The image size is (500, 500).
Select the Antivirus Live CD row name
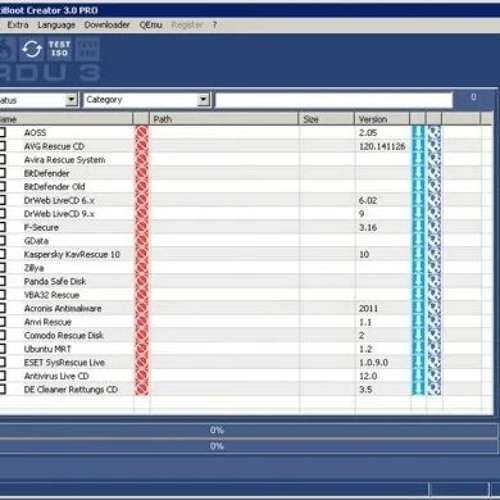(x=56, y=376)
